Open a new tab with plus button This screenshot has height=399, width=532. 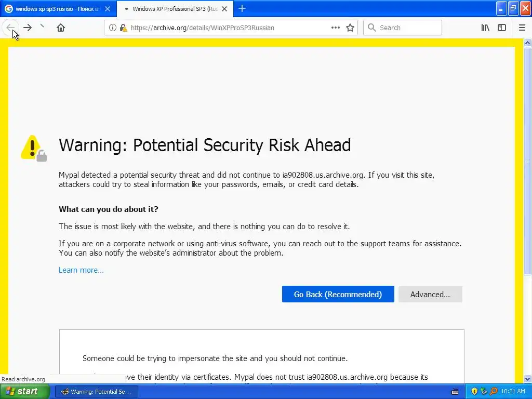point(242,9)
